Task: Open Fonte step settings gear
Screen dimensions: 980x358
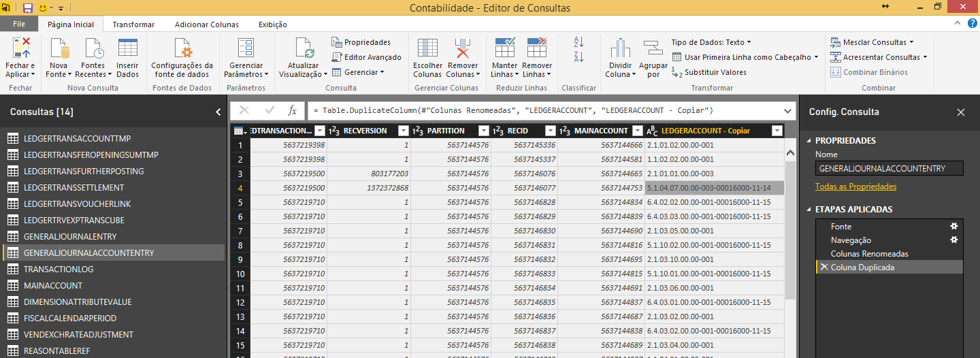Action: coord(954,226)
